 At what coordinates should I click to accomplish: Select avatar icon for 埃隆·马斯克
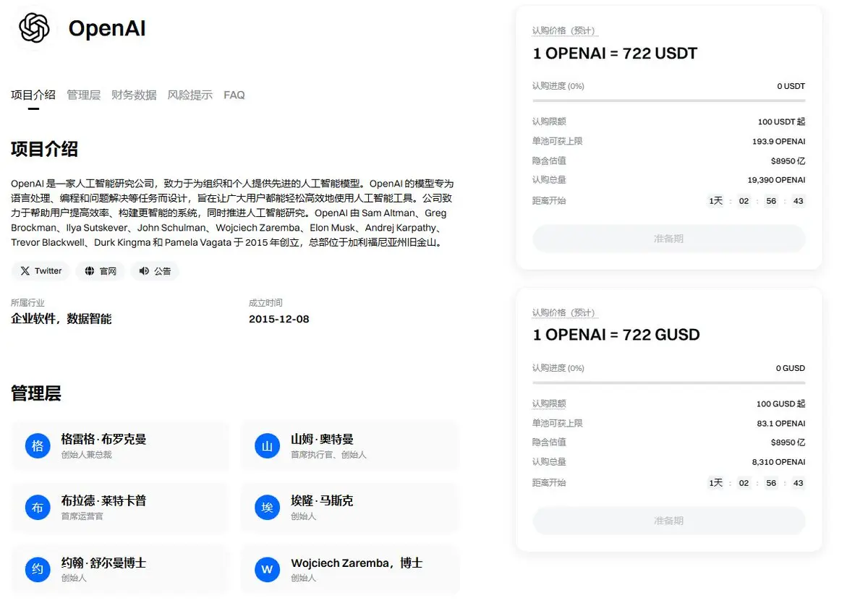[267, 508]
